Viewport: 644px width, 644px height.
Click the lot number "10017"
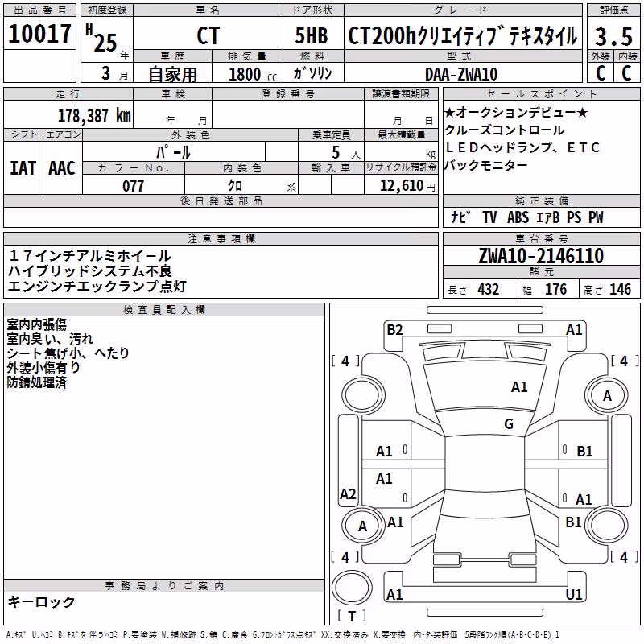39,34
